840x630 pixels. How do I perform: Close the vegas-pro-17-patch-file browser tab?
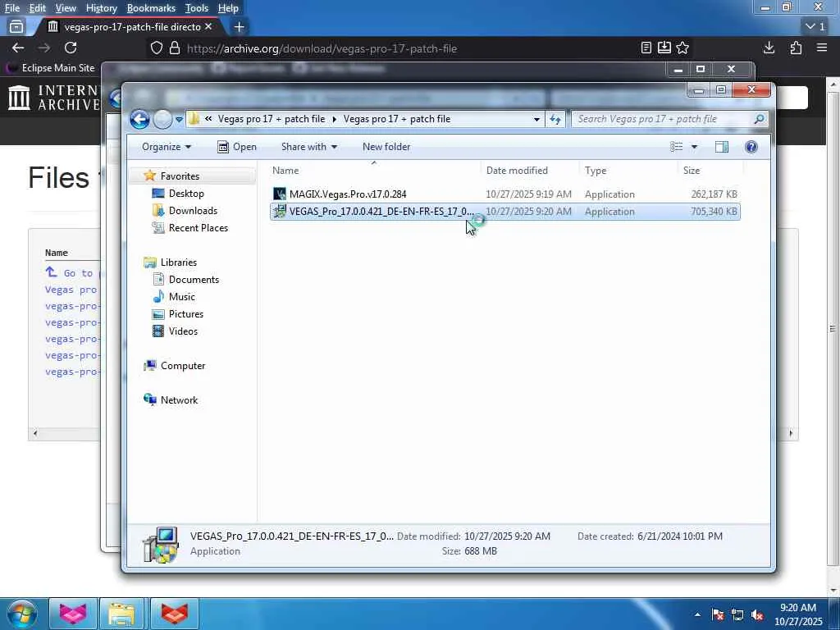(208, 27)
